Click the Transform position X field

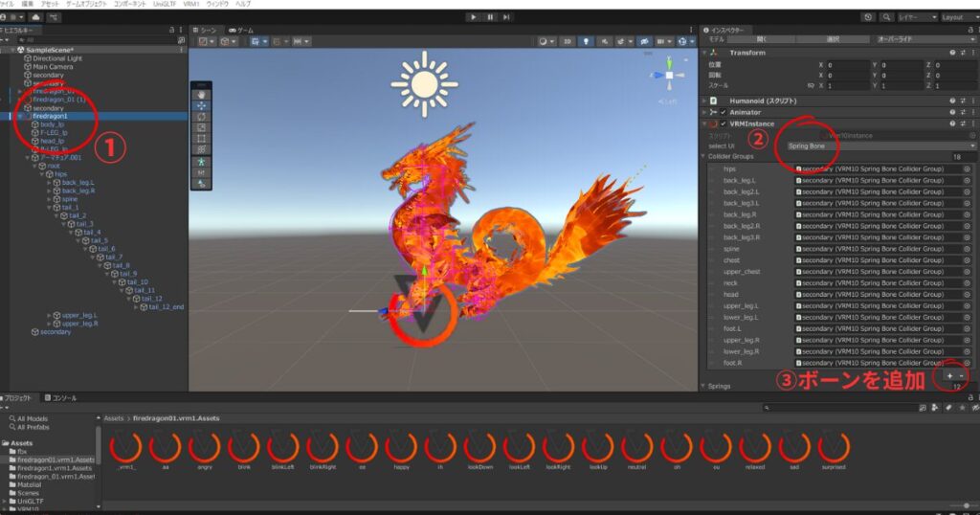coord(848,64)
